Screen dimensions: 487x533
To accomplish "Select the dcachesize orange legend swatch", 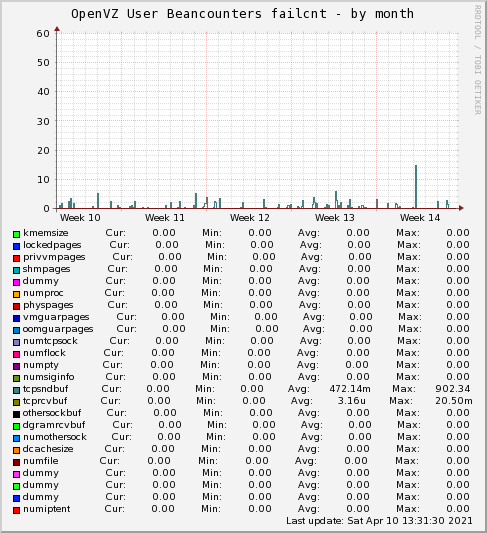I will tap(16, 450).
